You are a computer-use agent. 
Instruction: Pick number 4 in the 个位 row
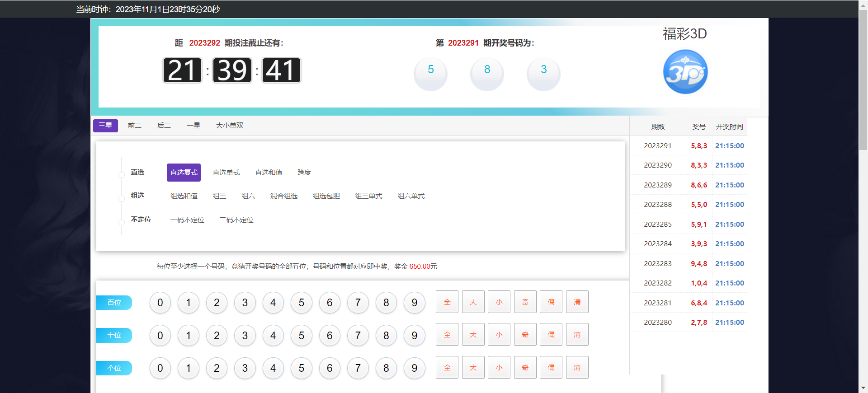pos(273,368)
